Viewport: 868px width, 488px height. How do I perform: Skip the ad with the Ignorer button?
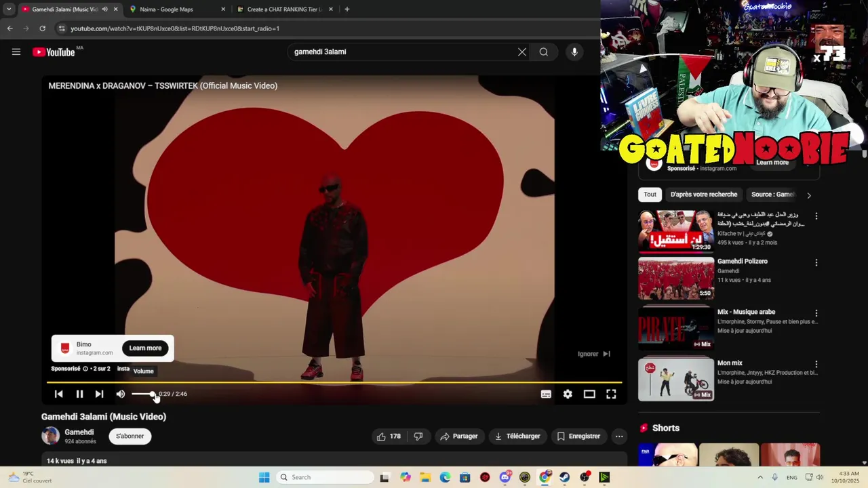594,354
